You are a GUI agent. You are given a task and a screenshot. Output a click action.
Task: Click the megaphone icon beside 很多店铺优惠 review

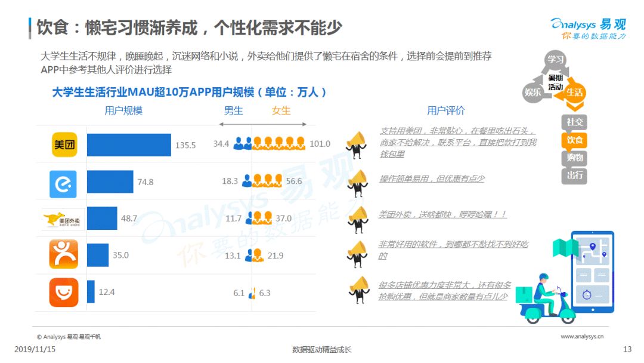tap(359, 290)
